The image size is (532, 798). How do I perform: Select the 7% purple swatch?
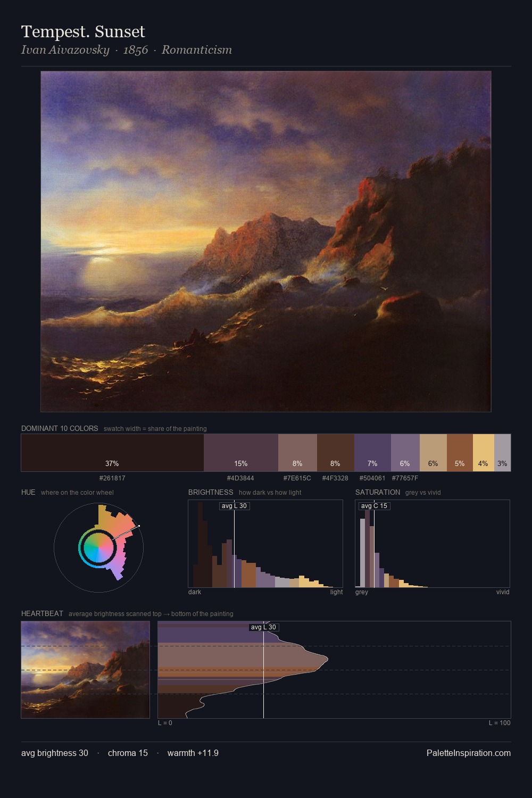coord(372,453)
